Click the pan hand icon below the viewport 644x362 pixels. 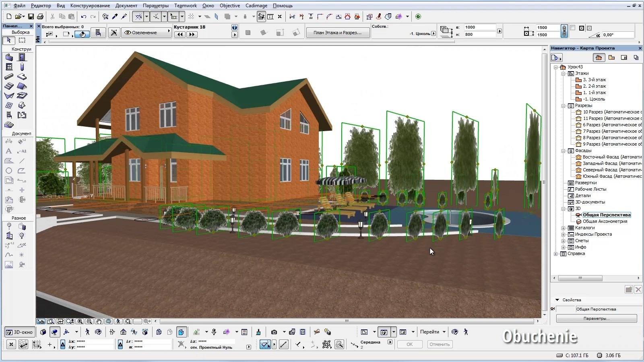pyautogui.click(x=99, y=321)
